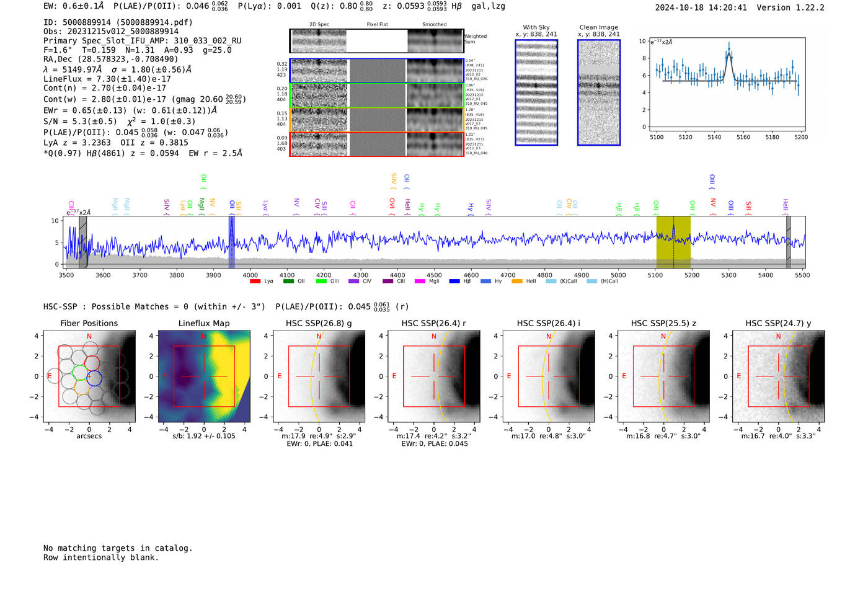The width and height of the screenshot is (868, 591).
Task: Click the red circle fiber in Fiber Positions
Action: tap(92, 362)
